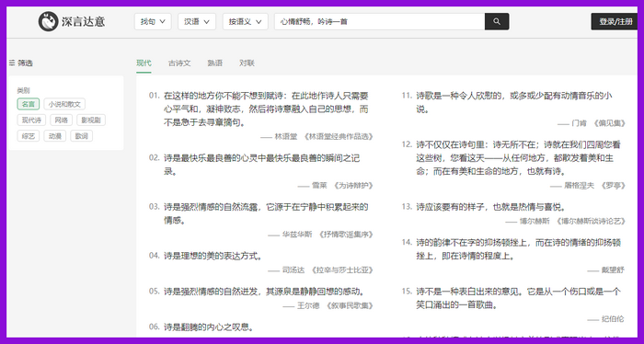The height and width of the screenshot is (344, 644).
Task: Click source 《为诗辩护》
Action: pos(353,185)
